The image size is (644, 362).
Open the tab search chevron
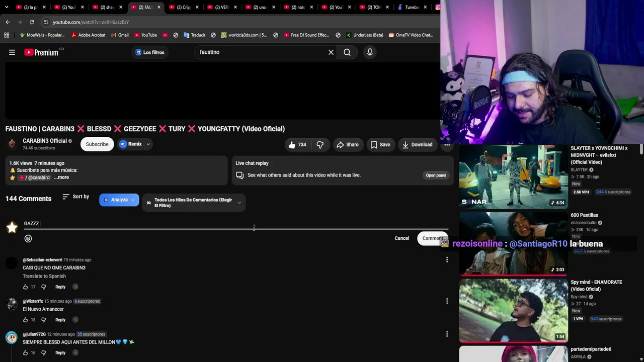click(8, 7)
